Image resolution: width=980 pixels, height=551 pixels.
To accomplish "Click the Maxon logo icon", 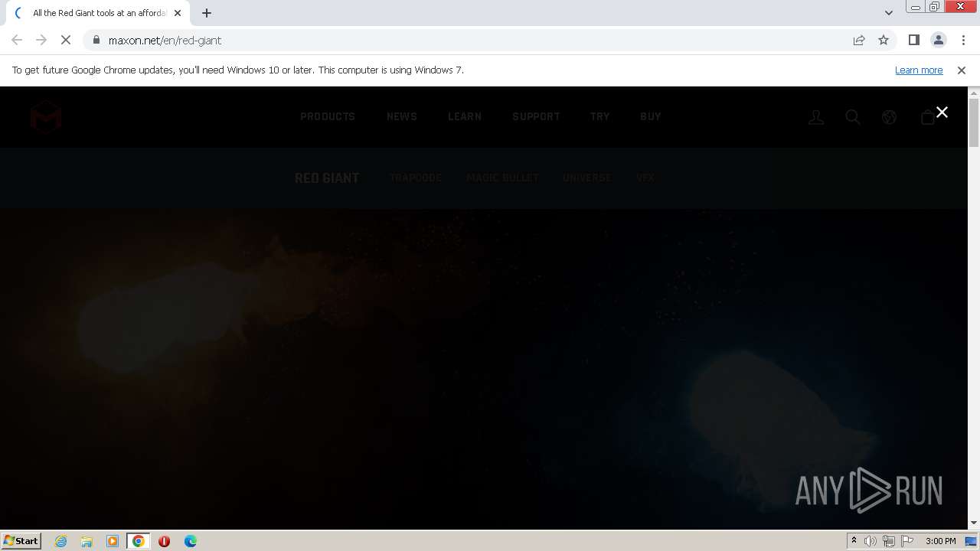I will [46, 116].
